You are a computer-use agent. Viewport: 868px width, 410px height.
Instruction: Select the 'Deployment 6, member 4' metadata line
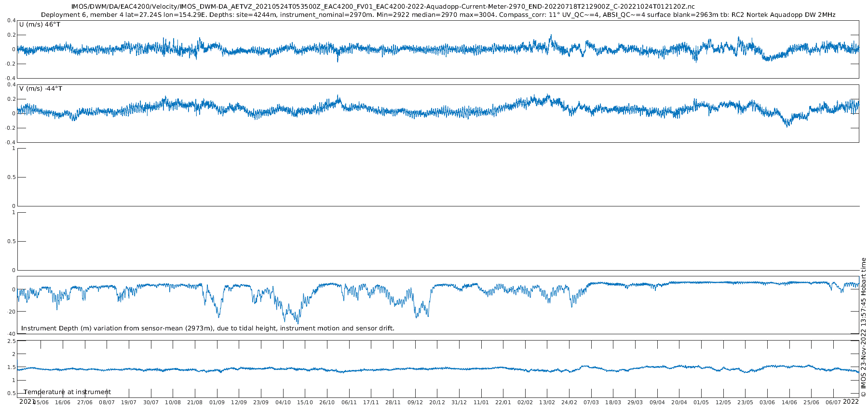438,15
